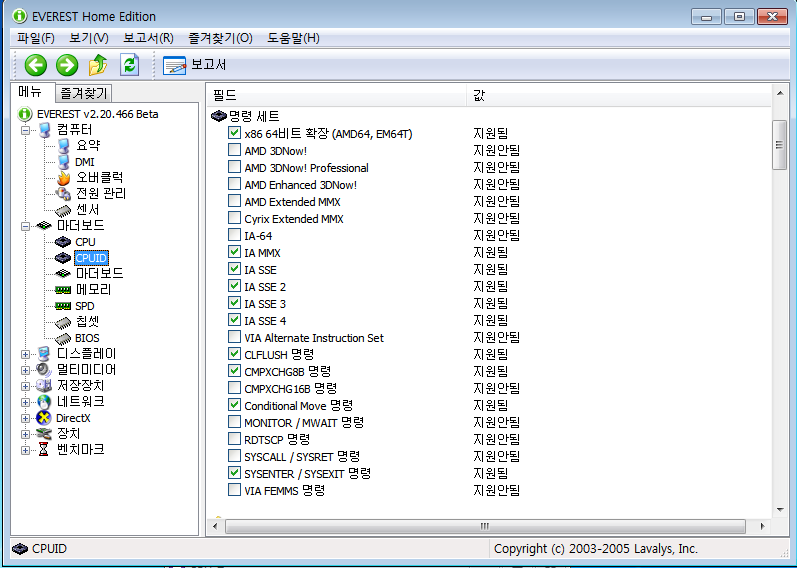Screen dimensions: 797x568
Task: Select the DMI tree item icon
Action: tap(63, 162)
